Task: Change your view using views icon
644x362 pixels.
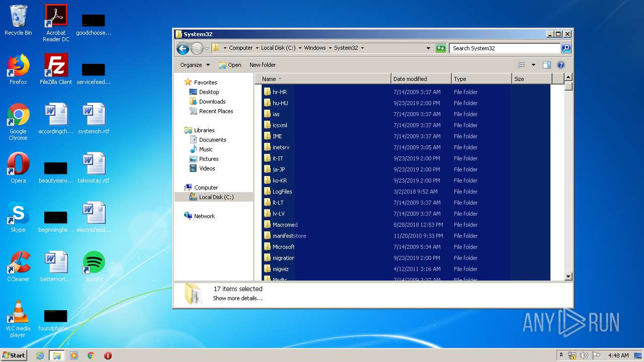Action: (521, 65)
